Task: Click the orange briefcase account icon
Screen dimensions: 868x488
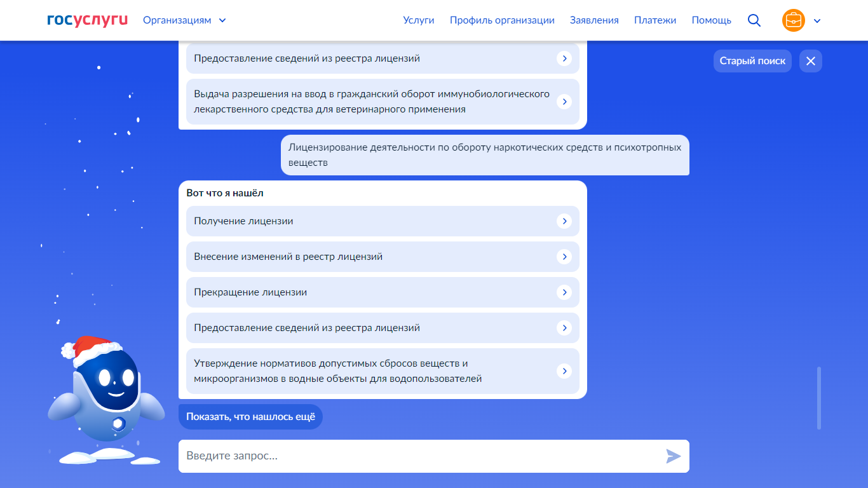Action: [794, 20]
